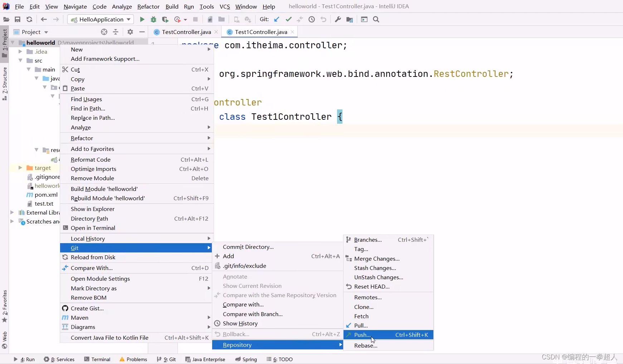Open Java Enterprise tool window

[205, 359]
